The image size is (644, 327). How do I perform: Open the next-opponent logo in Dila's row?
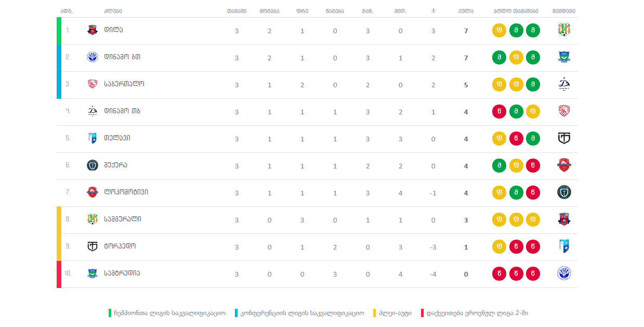564,30
